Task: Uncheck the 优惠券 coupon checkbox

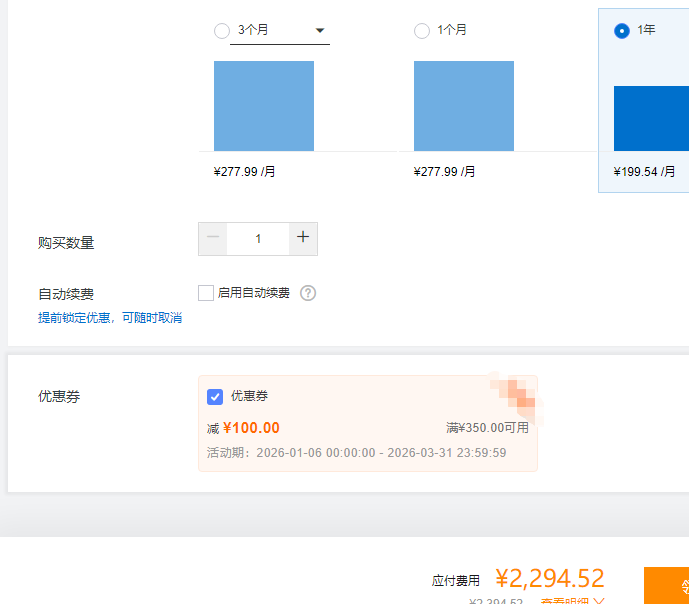Action: pos(215,397)
